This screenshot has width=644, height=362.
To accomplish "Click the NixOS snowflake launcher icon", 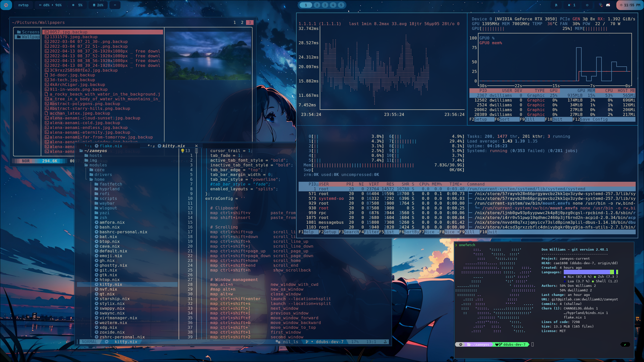I will click(6, 5).
